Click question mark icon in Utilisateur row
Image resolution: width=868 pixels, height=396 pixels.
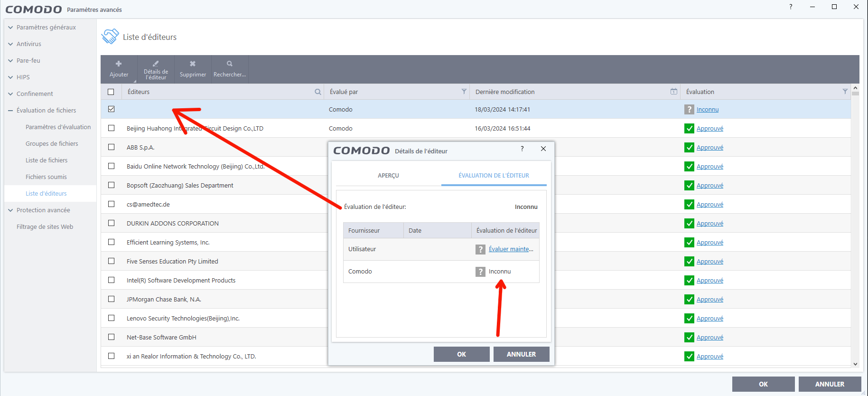tap(480, 249)
